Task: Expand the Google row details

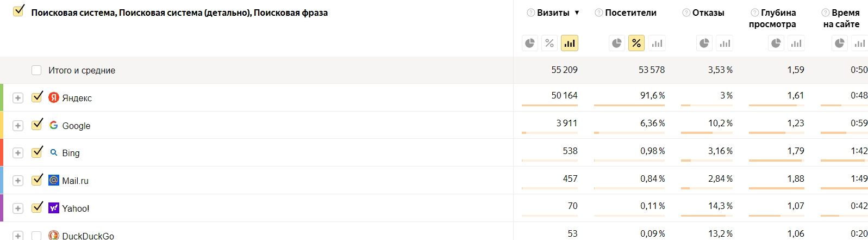Action: 18,126
